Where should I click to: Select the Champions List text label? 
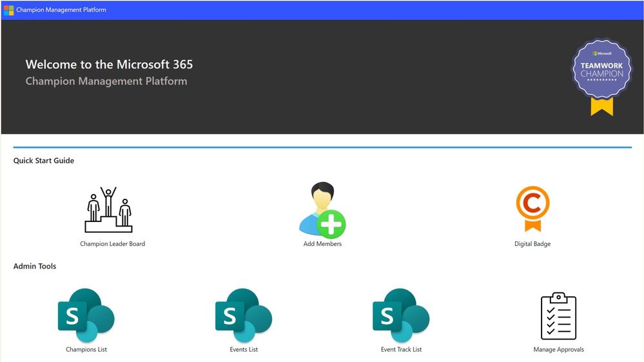click(86, 349)
